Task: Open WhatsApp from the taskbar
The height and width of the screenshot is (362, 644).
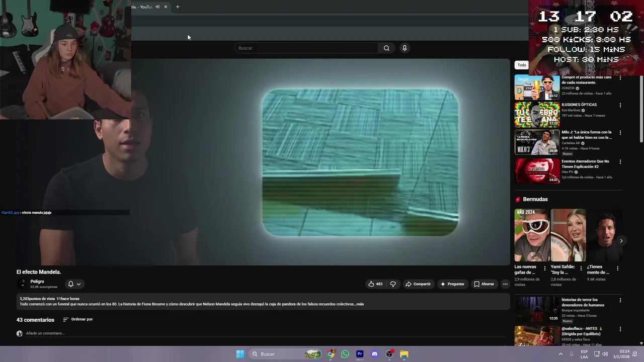Action: pyautogui.click(x=345, y=354)
